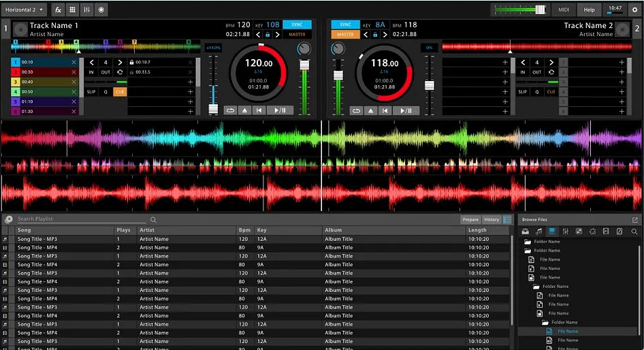Delete cue point 1 at 00:10
The image size is (644, 350).
point(74,62)
